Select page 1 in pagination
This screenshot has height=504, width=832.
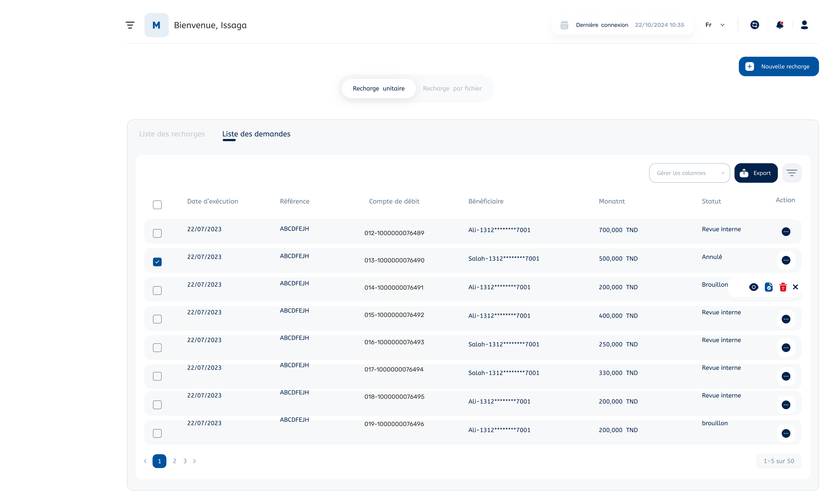159,461
